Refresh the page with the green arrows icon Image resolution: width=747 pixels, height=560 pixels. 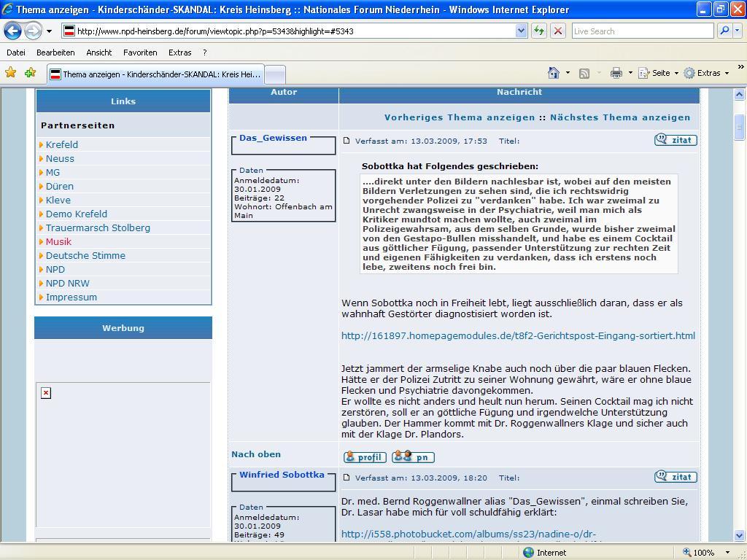539,31
